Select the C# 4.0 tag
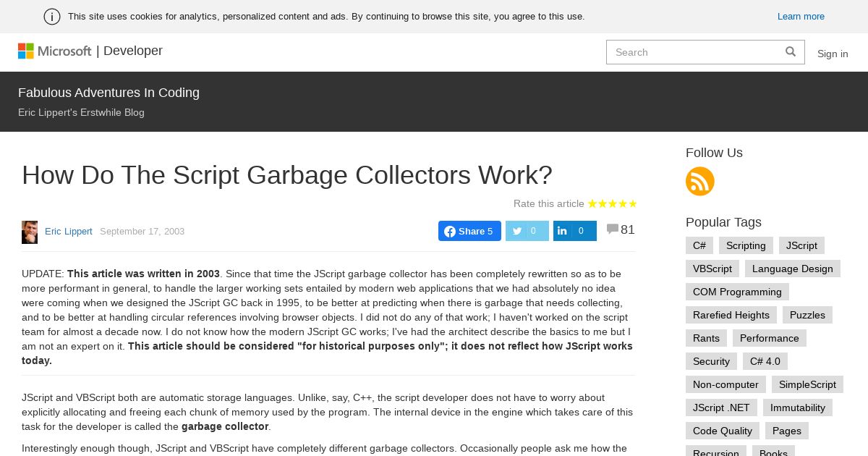This screenshot has width=868, height=456. (765, 361)
